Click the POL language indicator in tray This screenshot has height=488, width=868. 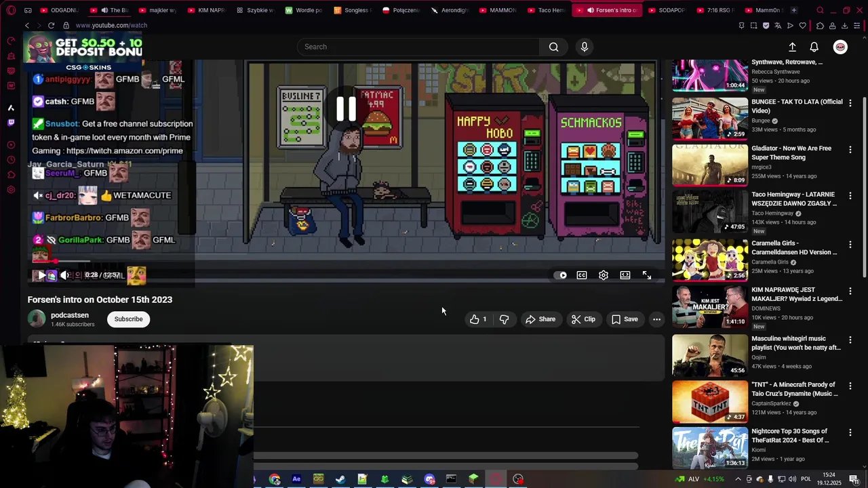[x=806, y=479]
